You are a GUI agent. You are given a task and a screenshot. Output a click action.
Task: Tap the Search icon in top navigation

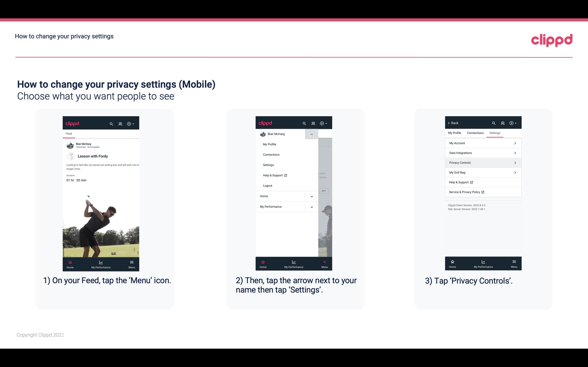(111, 123)
